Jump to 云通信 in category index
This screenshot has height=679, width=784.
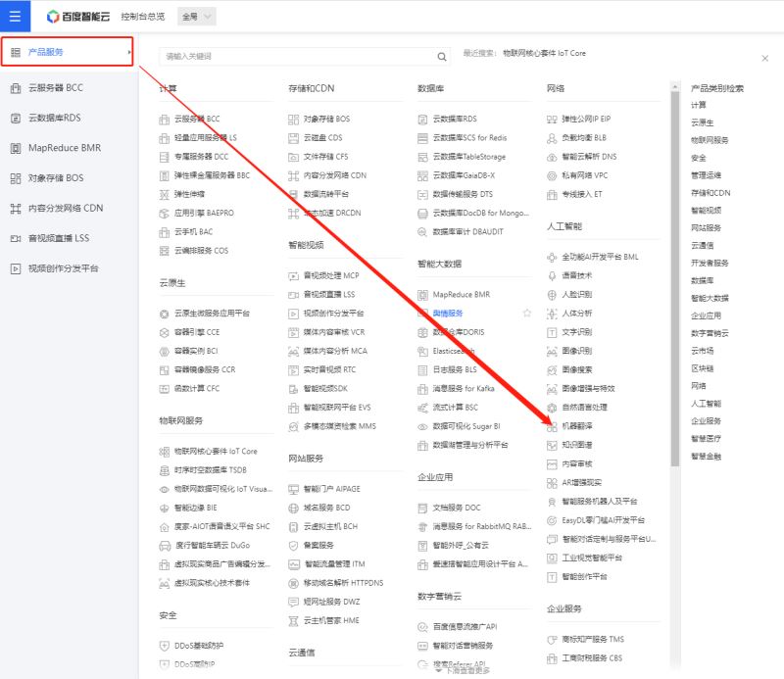[x=702, y=246]
